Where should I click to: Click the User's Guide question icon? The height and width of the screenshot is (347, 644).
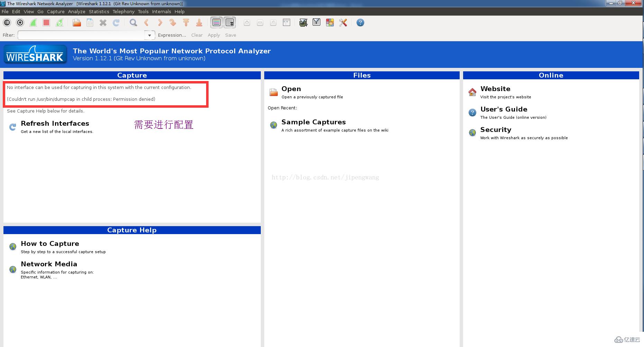point(472,113)
